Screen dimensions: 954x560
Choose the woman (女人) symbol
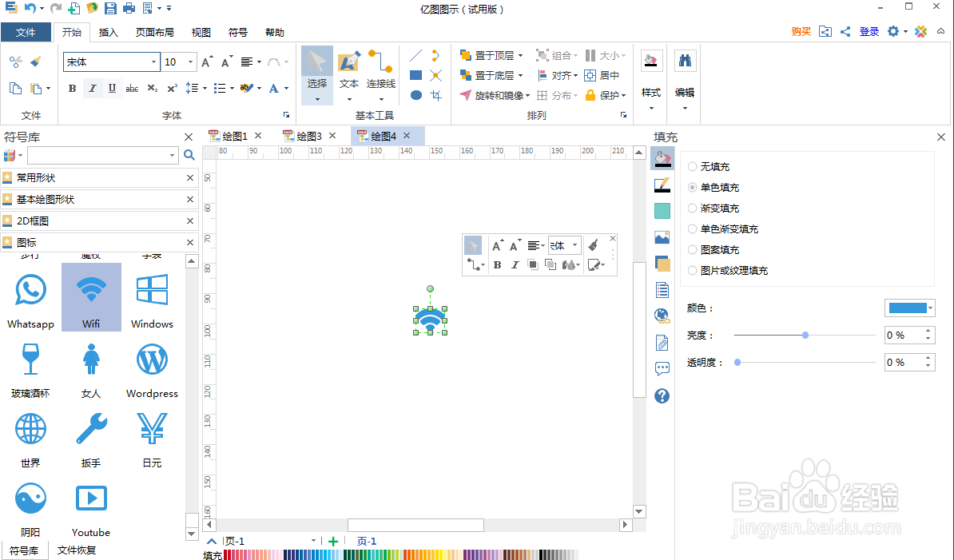91,359
